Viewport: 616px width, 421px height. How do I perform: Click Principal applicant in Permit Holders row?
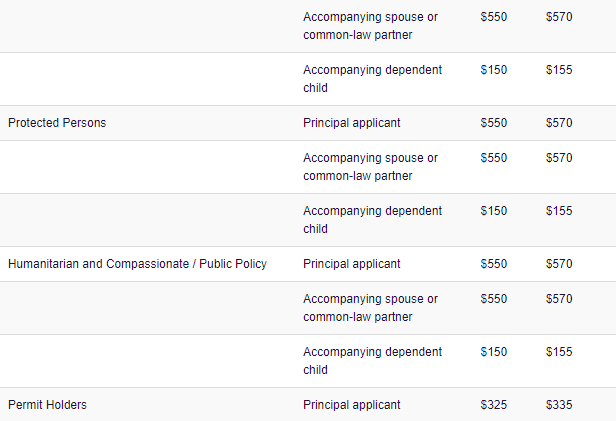(x=352, y=405)
